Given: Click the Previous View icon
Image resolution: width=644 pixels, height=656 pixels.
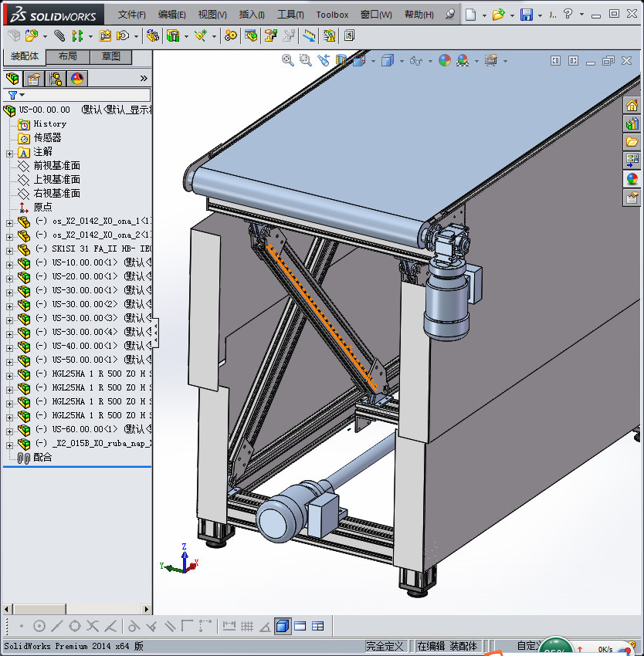Looking at the screenshot, I should pos(324,61).
